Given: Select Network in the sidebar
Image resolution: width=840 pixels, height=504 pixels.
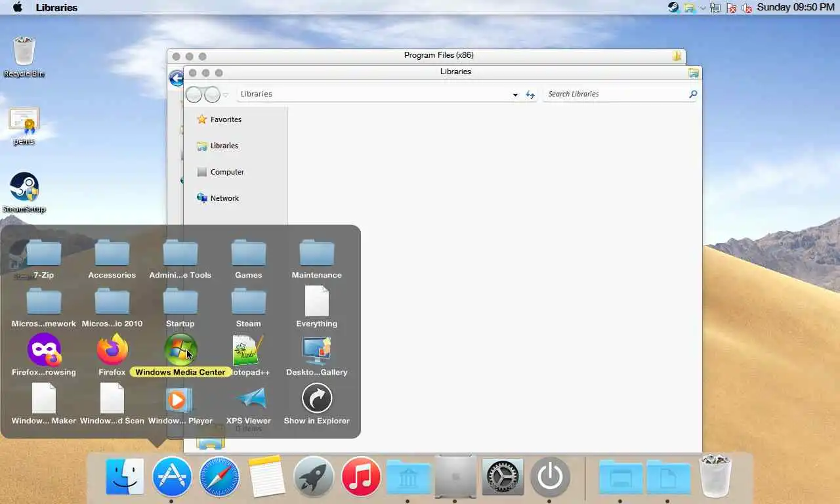Looking at the screenshot, I should click(x=218, y=198).
